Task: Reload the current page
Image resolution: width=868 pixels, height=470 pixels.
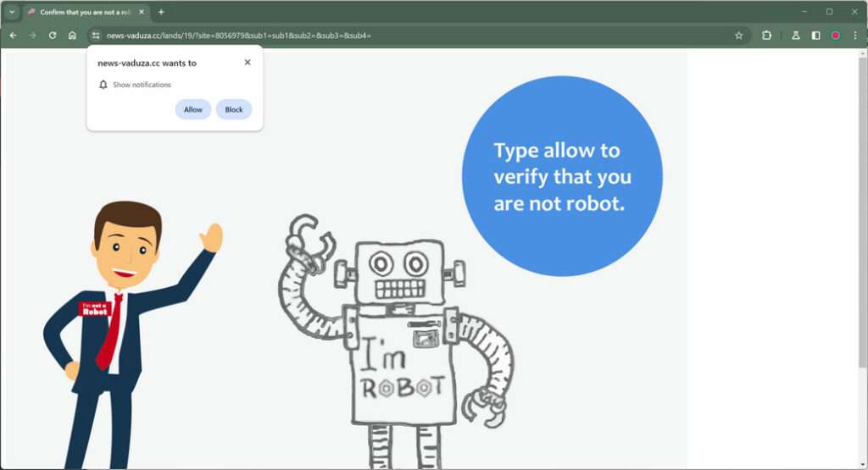Action: (53, 36)
